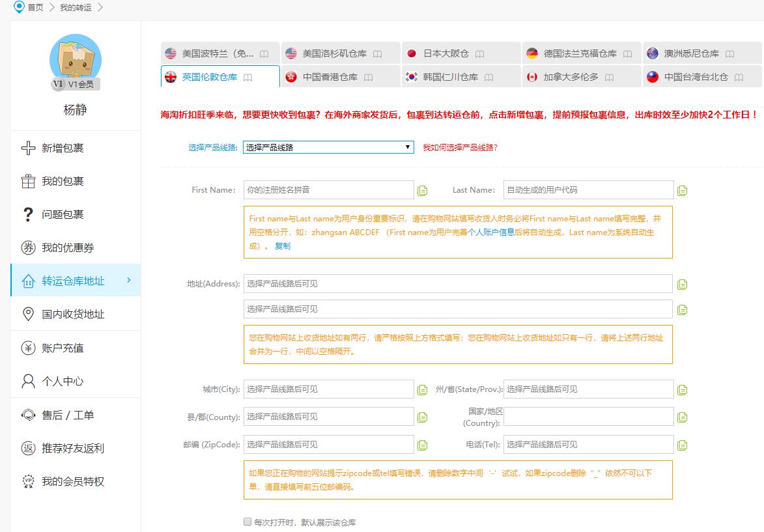Image resolution: width=764 pixels, height=532 pixels.
Task: Copy the Last Name auto-generated code
Action: pos(681,189)
